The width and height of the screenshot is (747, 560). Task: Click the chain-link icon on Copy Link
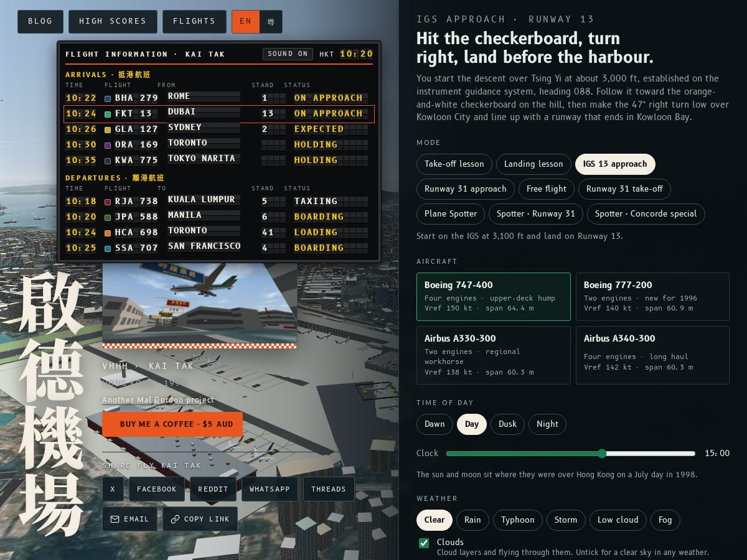pyautogui.click(x=175, y=519)
